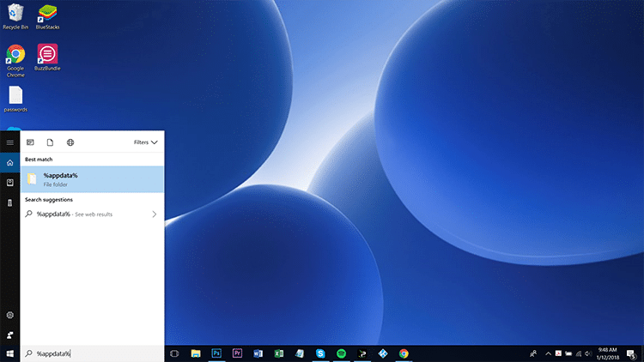Open Google Chrome from the taskbar
This screenshot has width=644, height=362.
point(404,353)
